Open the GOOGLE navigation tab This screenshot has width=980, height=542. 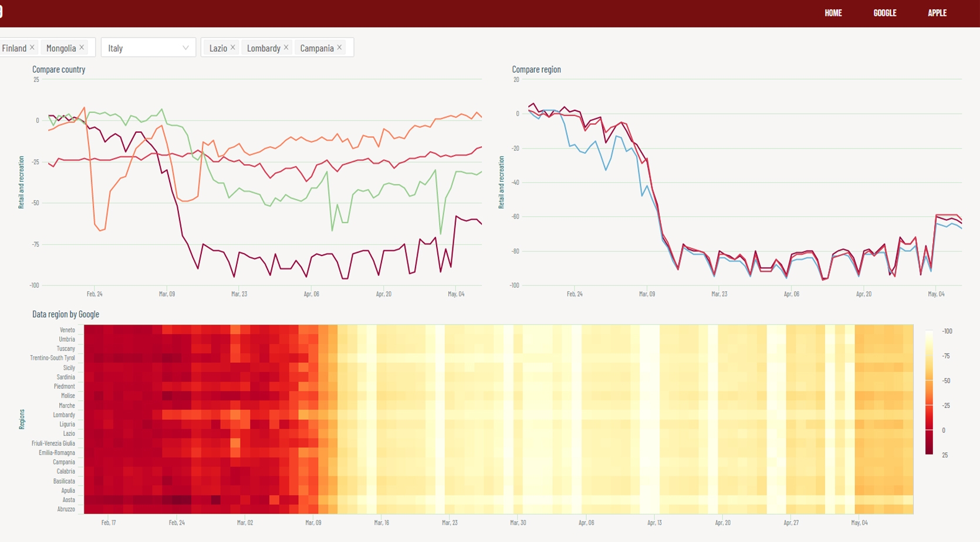(x=885, y=13)
